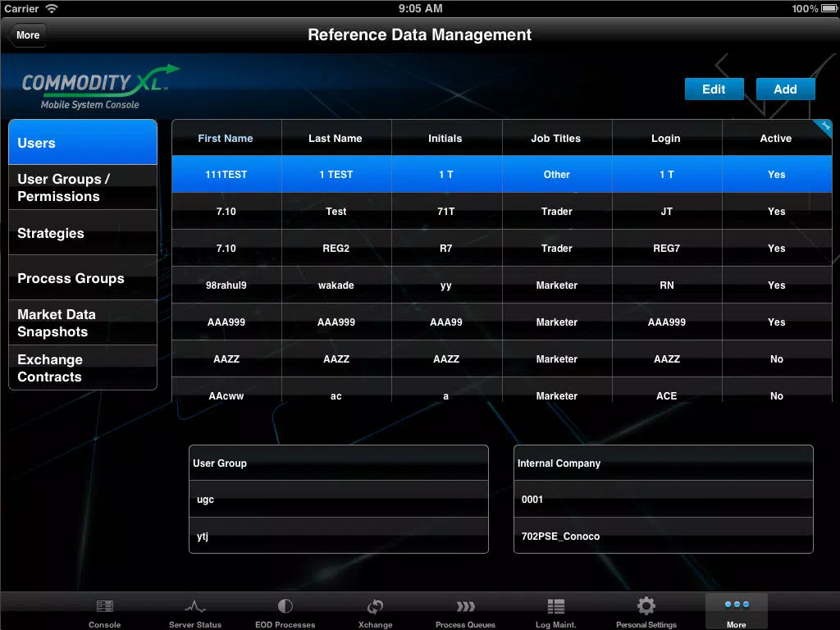Click the Edit button
Screen dimensions: 840x630
click(x=714, y=89)
